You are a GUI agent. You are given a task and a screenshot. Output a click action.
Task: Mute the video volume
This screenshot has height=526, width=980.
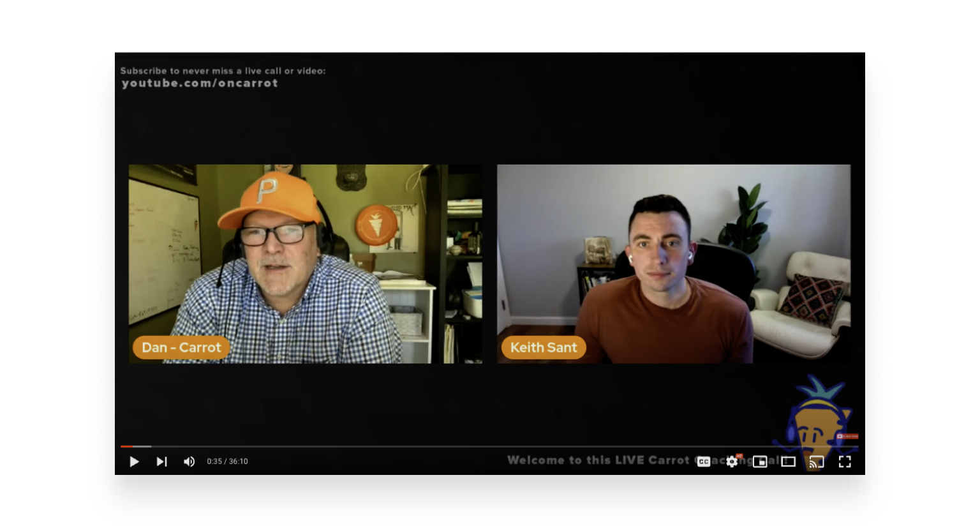coord(189,462)
